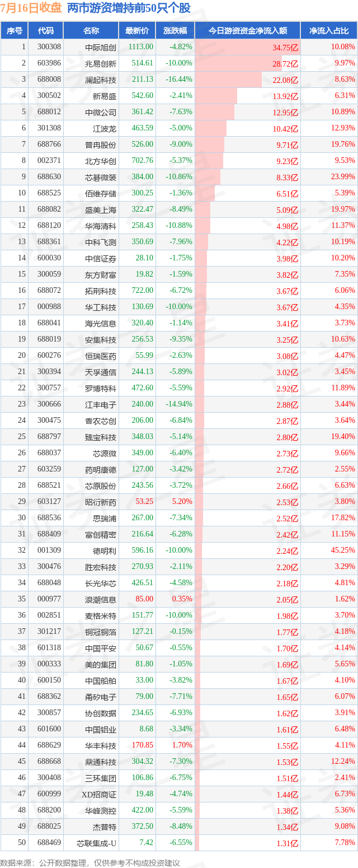Viewport: 358px width, 868px height.
Task: Click the 昭衍新药 price 53.25
Action: coord(144,502)
